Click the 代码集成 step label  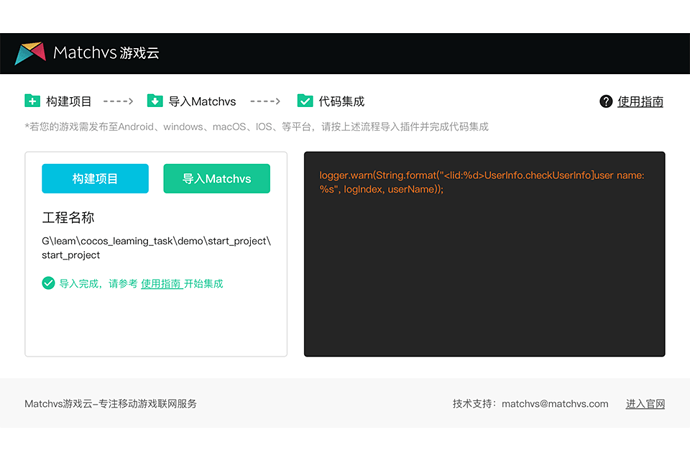341,102
